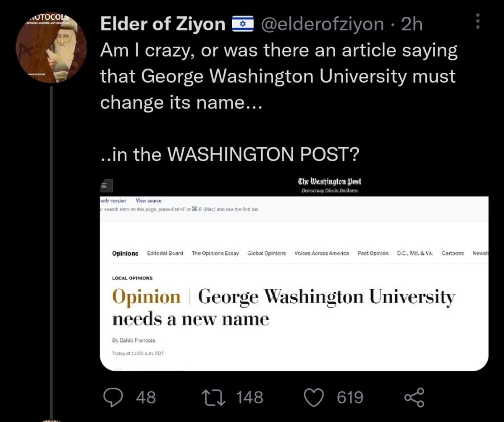Retweet this post using the retweet icon
This screenshot has height=422, width=504.
click(213, 397)
